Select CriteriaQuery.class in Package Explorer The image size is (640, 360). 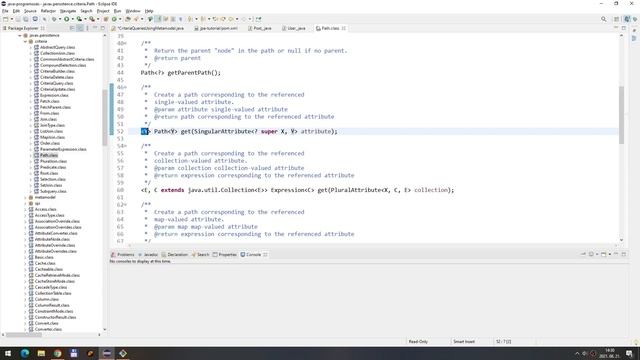tap(57, 83)
